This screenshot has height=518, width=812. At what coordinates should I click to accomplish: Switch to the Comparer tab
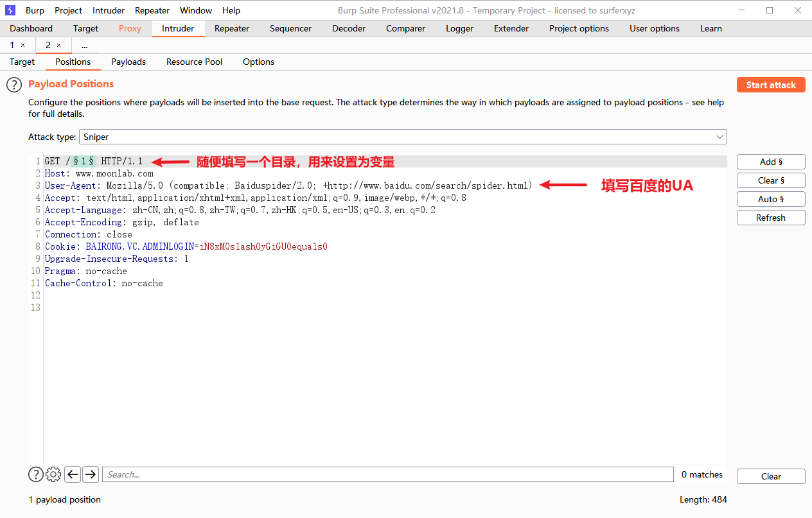[405, 28]
